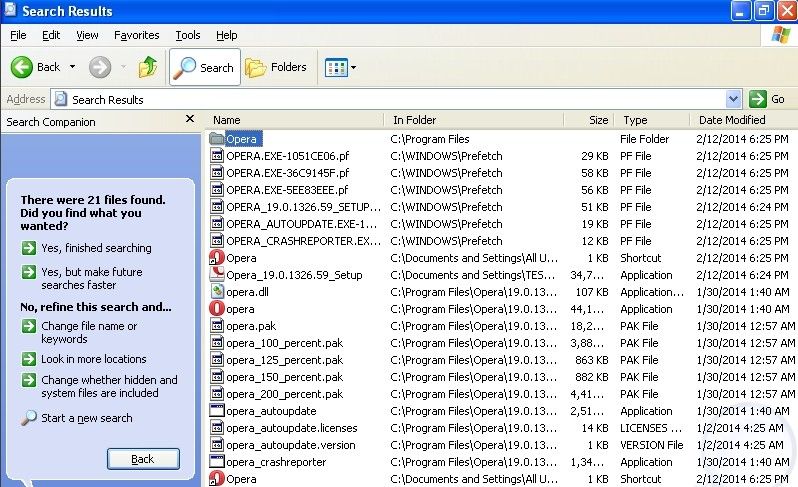Click 'VERSION File' type cell
Screen dimensions: 798x487
pyautogui.click(x=651, y=445)
